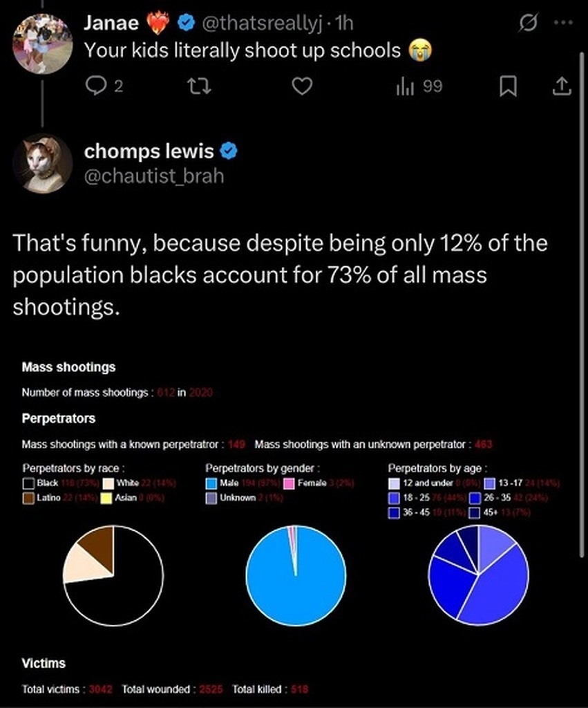The width and height of the screenshot is (588, 708).
Task: Click the fire heart emoji beside Janae
Action: tap(159, 24)
